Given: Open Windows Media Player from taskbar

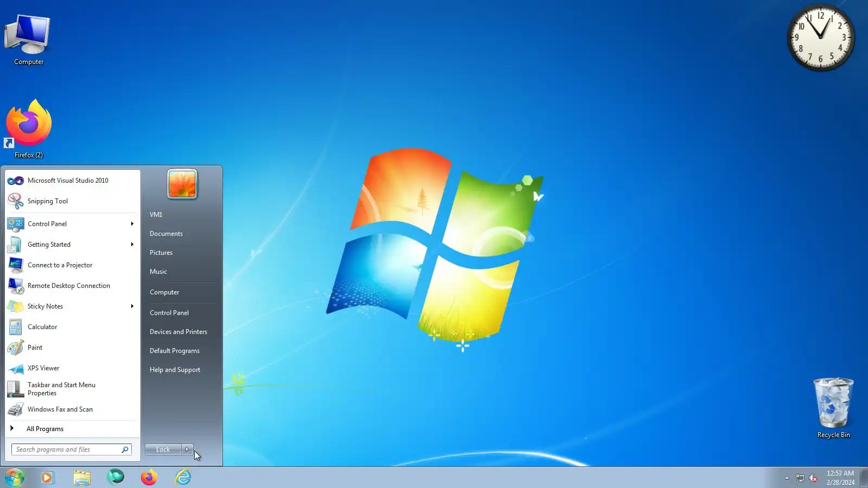Looking at the screenshot, I should point(48,478).
